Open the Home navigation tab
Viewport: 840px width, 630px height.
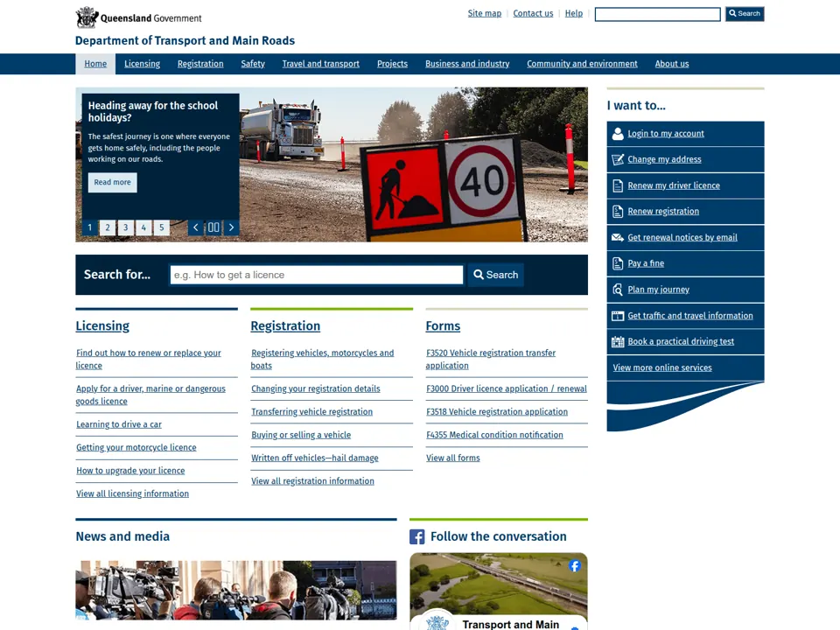pyautogui.click(x=95, y=64)
